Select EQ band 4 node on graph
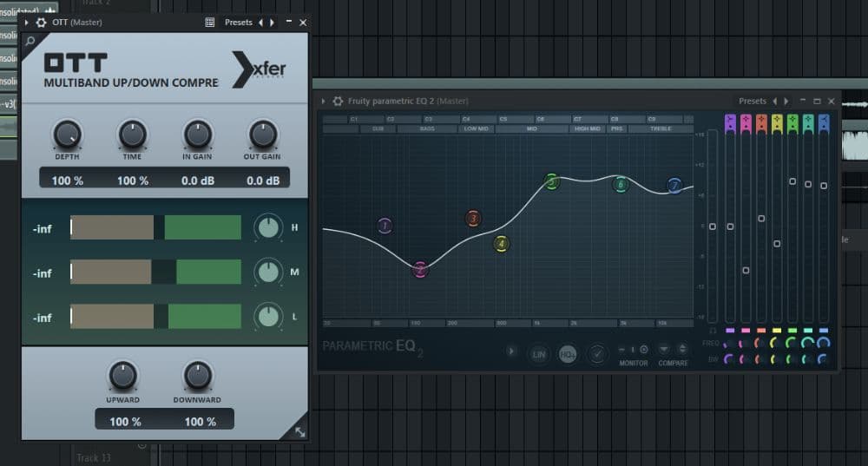868x466 pixels. 501,244
